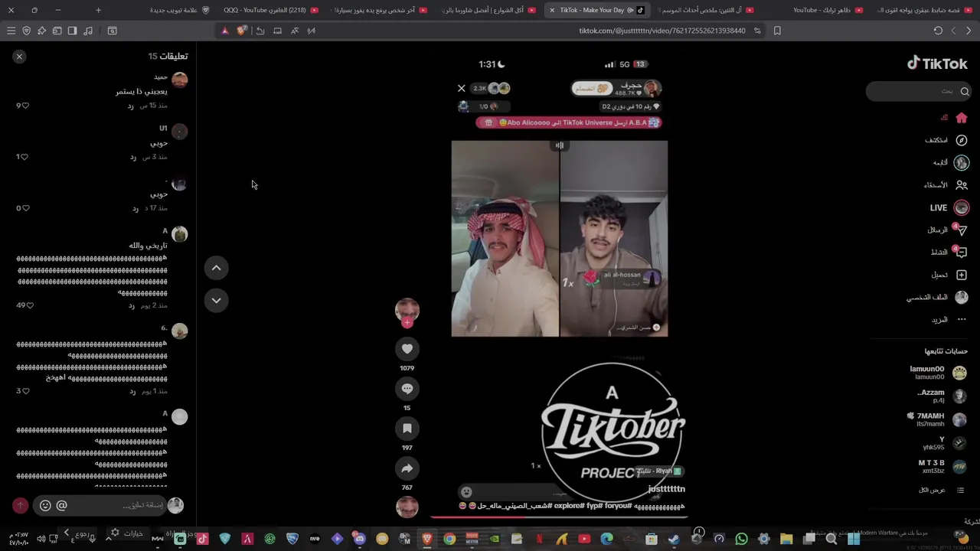Open Friends (الأصدقاء) in sidebar

(946, 184)
